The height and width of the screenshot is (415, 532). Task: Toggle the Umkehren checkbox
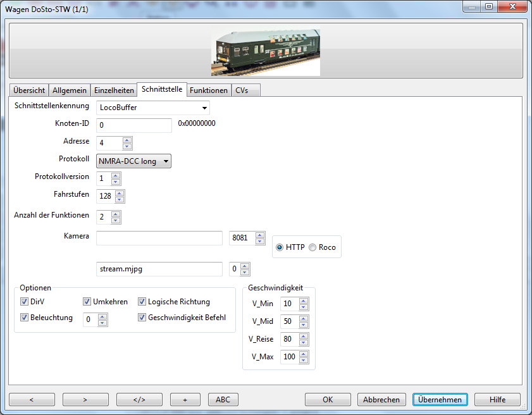tap(87, 302)
